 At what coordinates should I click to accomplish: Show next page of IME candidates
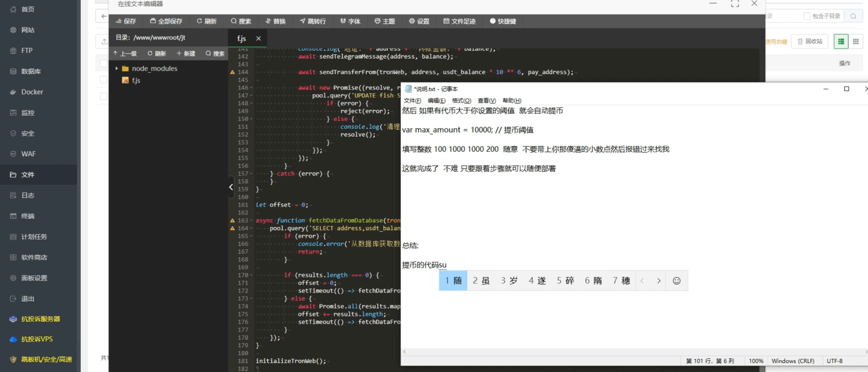click(659, 281)
